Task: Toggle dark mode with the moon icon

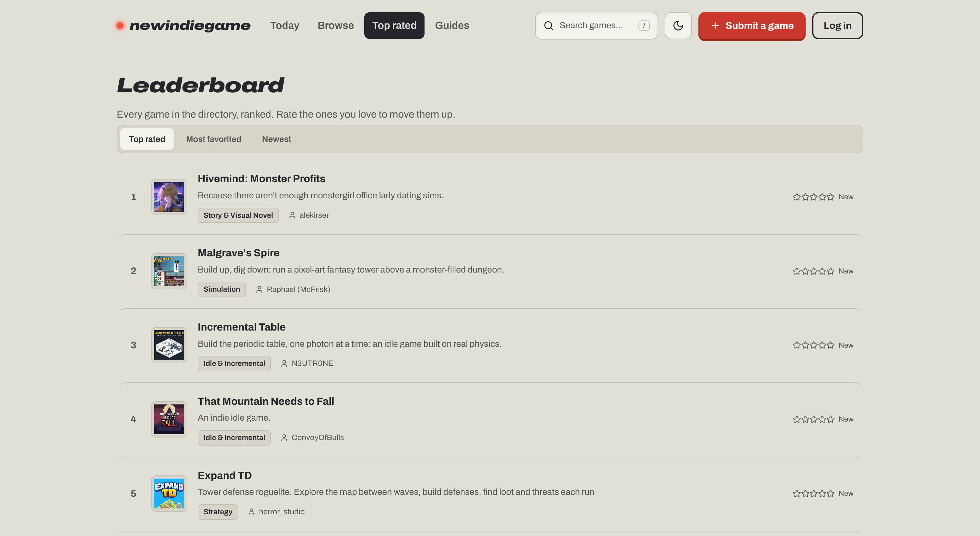Action: [x=678, y=26]
